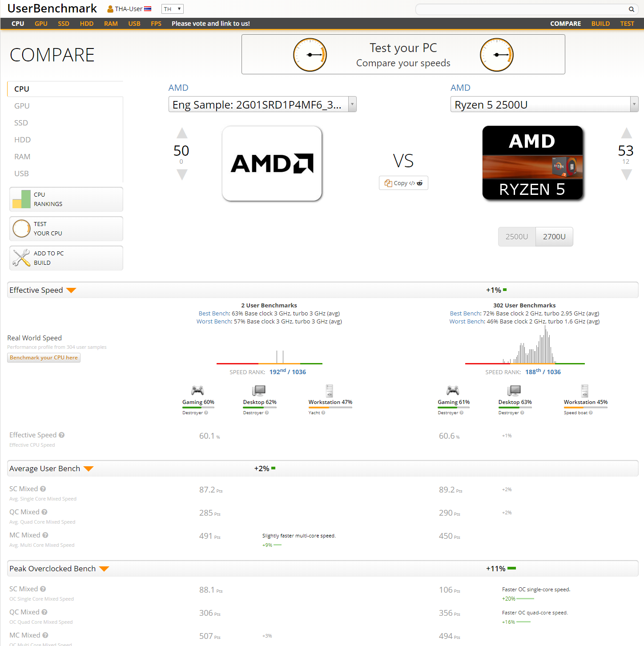Click the AMD logo product image
The height and width of the screenshot is (646, 644).
point(272,163)
